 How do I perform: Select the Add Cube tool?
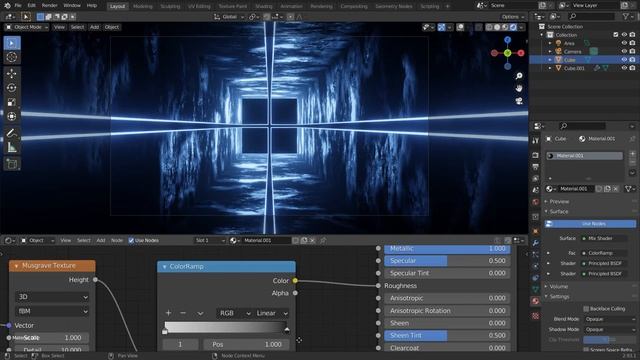(12, 164)
